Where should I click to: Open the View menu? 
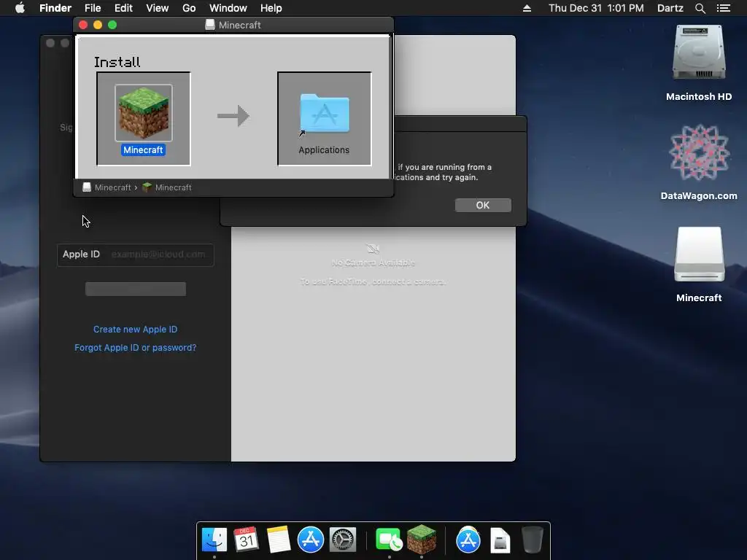(x=158, y=8)
